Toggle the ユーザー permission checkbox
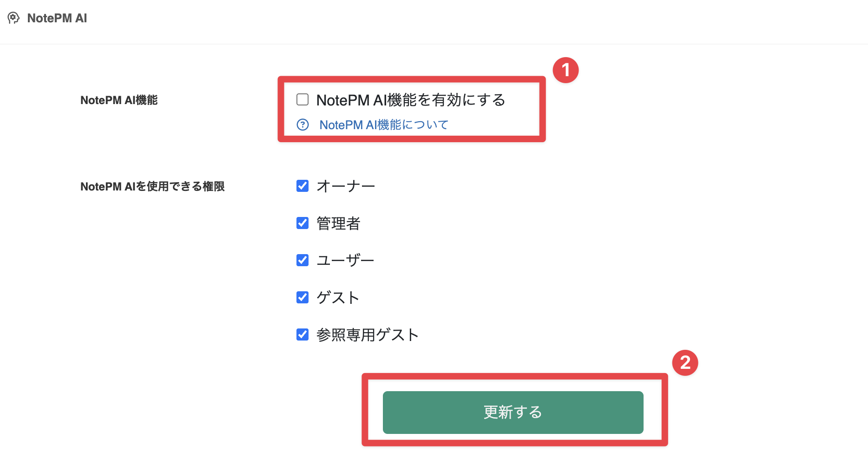 (x=302, y=260)
